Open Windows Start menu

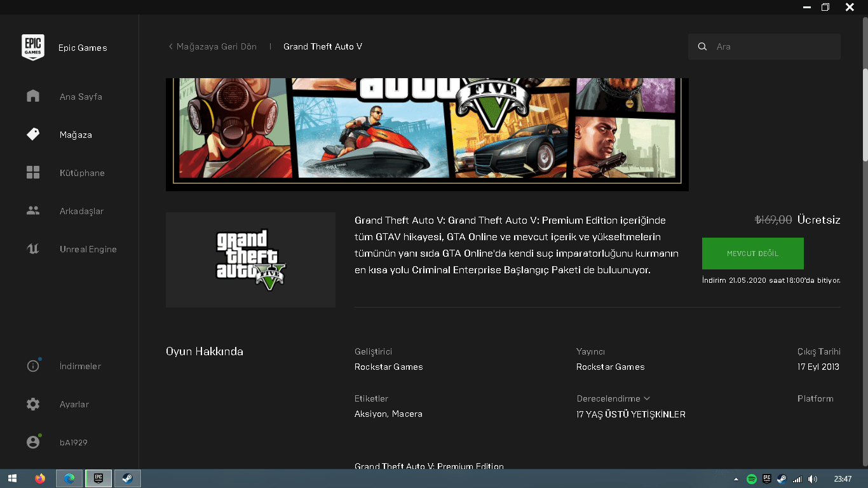pos(12,478)
